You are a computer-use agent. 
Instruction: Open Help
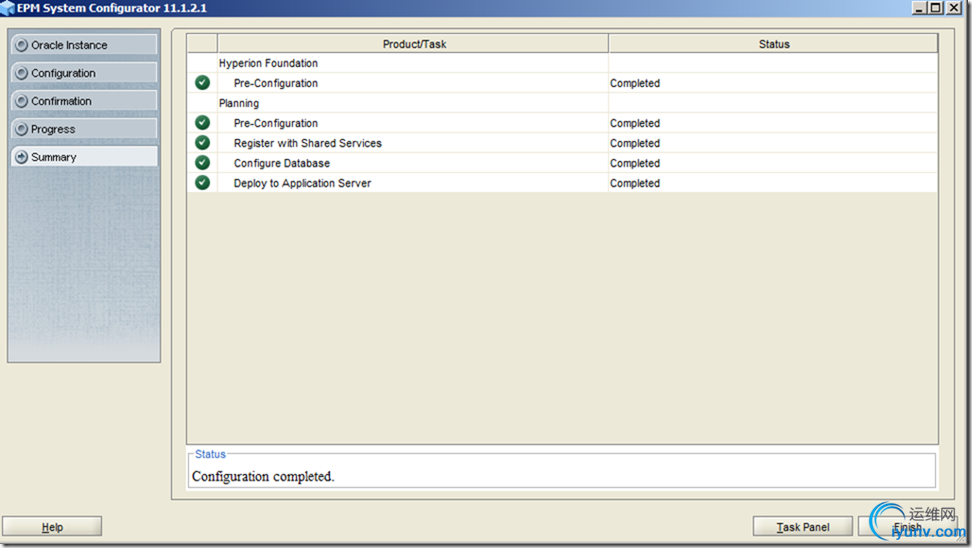tap(52, 526)
